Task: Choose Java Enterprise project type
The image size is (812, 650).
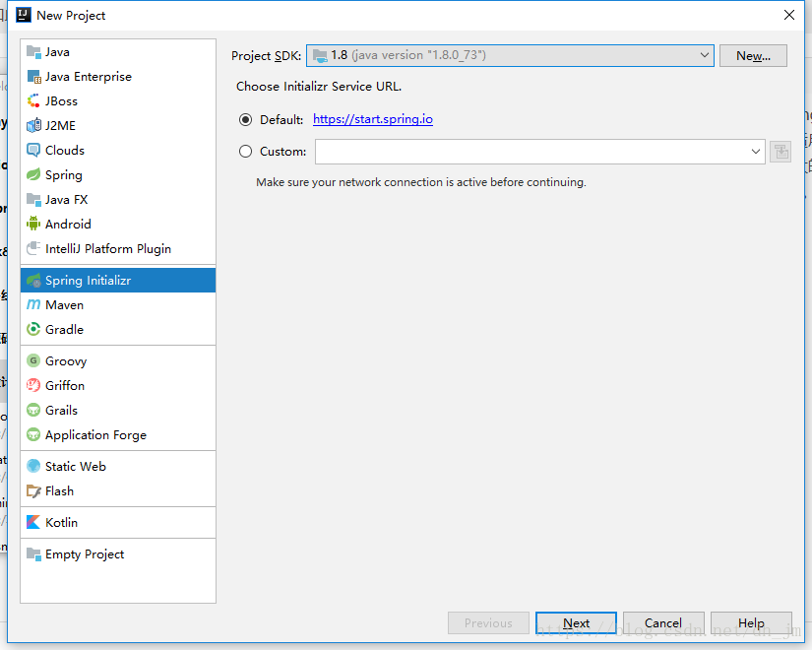Action: (118, 77)
